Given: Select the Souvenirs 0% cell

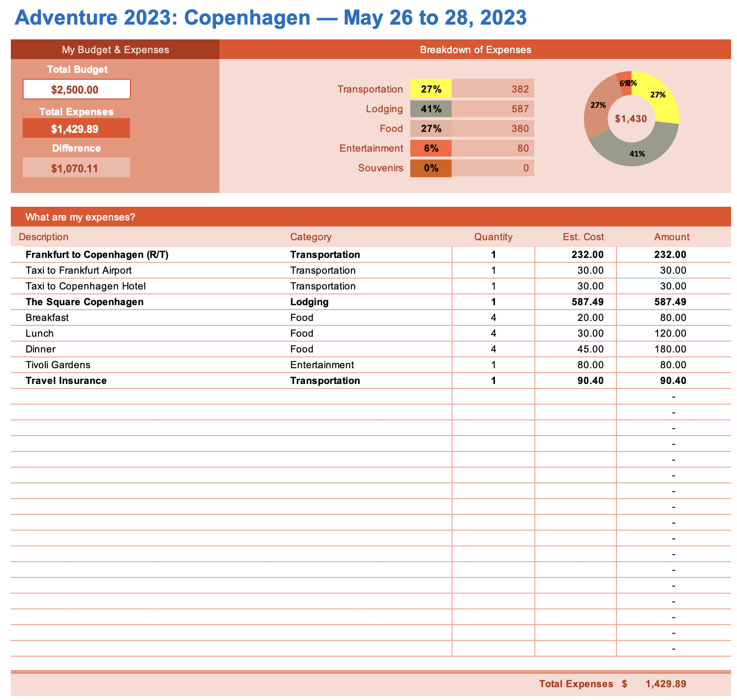Looking at the screenshot, I should (430, 168).
